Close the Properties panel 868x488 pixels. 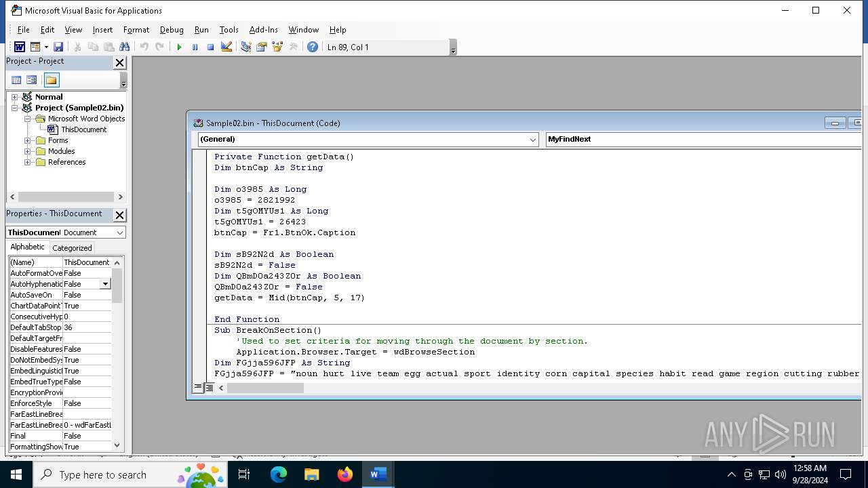(x=119, y=215)
